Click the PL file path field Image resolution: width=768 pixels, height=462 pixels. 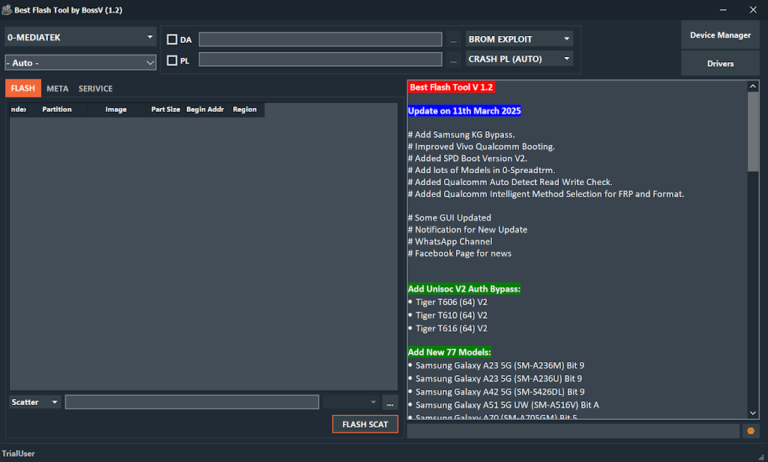point(320,60)
